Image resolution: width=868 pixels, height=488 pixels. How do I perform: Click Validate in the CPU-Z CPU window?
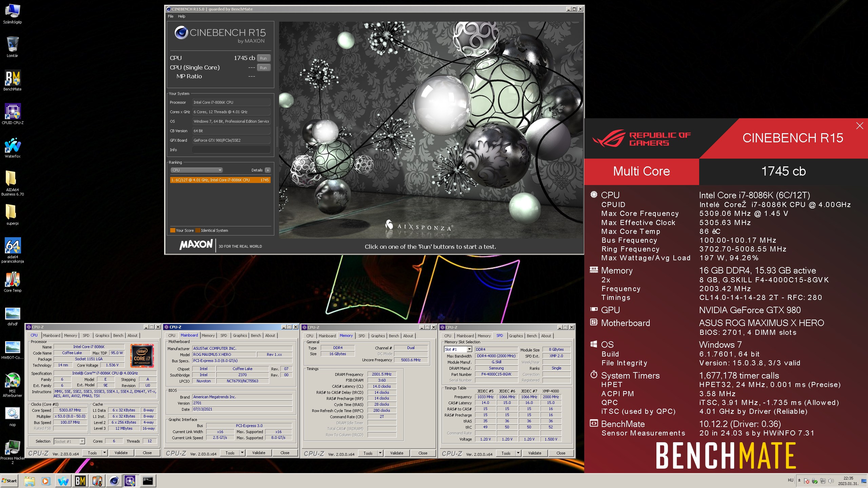[121, 453]
